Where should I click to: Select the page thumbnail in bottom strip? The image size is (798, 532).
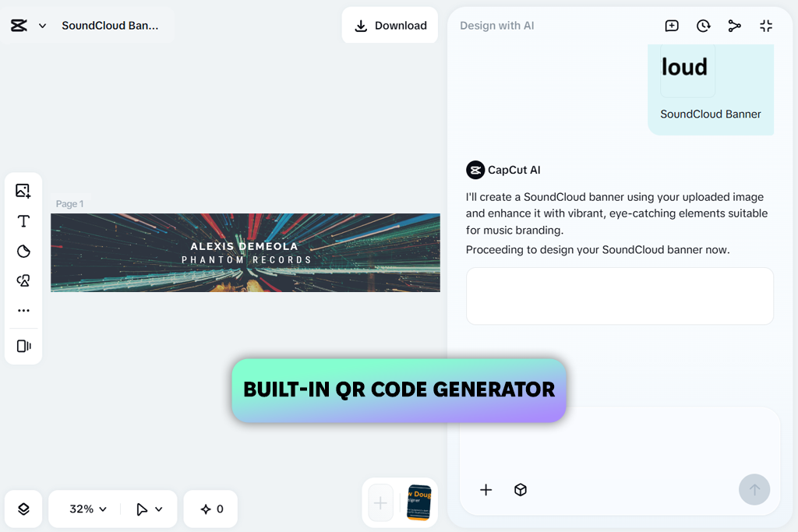tap(419, 502)
